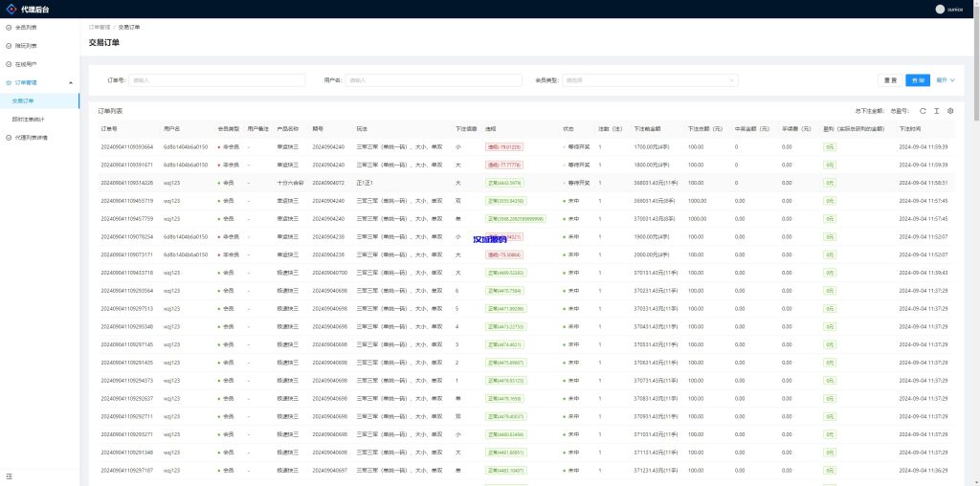Click the user avatar in top bar
This screenshot has width=980, height=486.
coord(940,9)
